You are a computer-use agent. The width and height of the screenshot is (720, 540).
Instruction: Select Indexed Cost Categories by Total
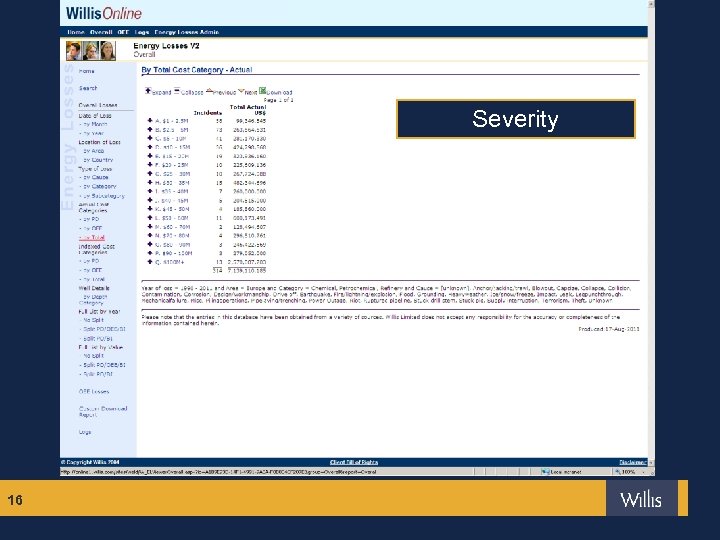[94, 279]
